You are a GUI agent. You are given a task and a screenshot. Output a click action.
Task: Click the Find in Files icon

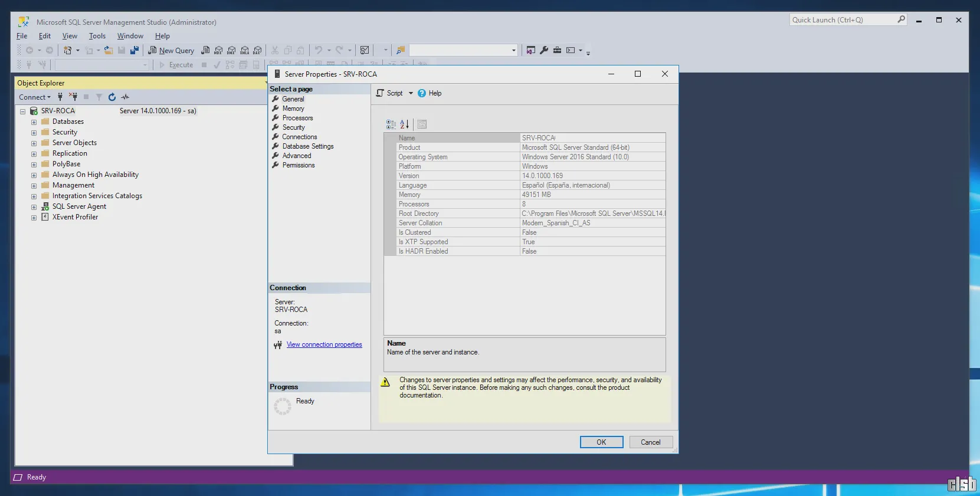click(401, 50)
